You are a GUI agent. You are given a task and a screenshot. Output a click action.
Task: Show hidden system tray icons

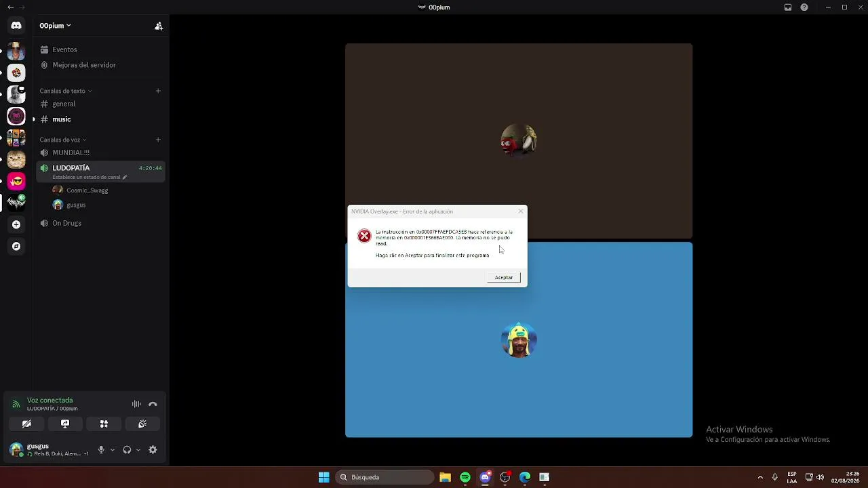[x=760, y=477]
